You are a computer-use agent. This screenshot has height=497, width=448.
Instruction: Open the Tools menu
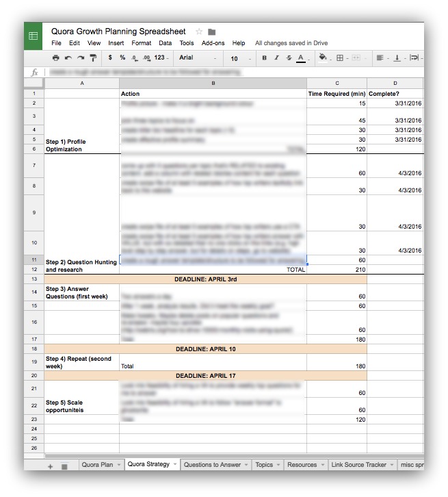coord(187,43)
